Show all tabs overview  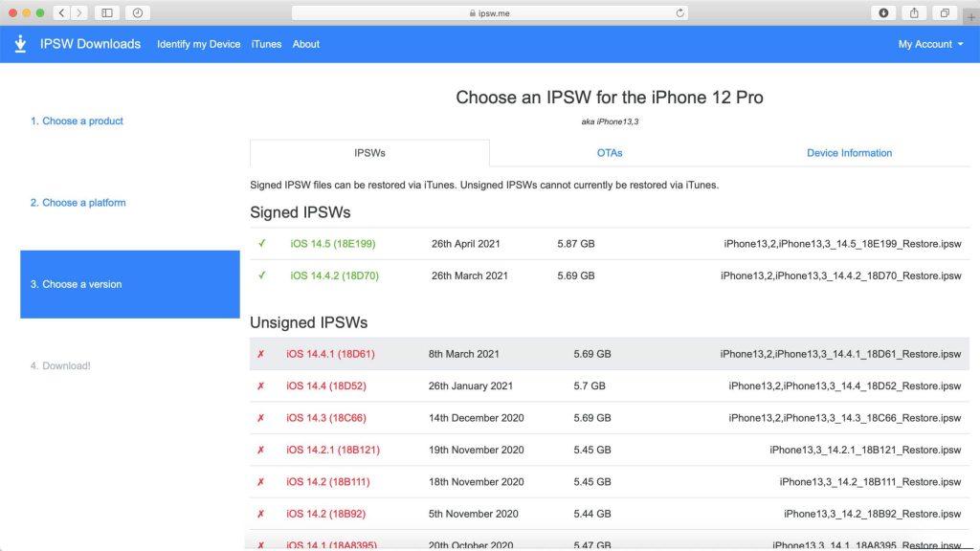[x=944, y=12]
